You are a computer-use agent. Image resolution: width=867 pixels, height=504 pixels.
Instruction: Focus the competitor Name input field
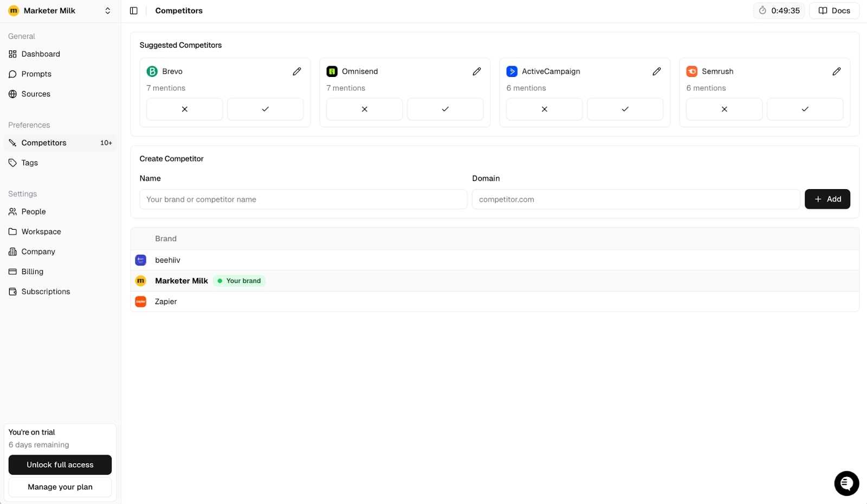click(x=303, y=199)
